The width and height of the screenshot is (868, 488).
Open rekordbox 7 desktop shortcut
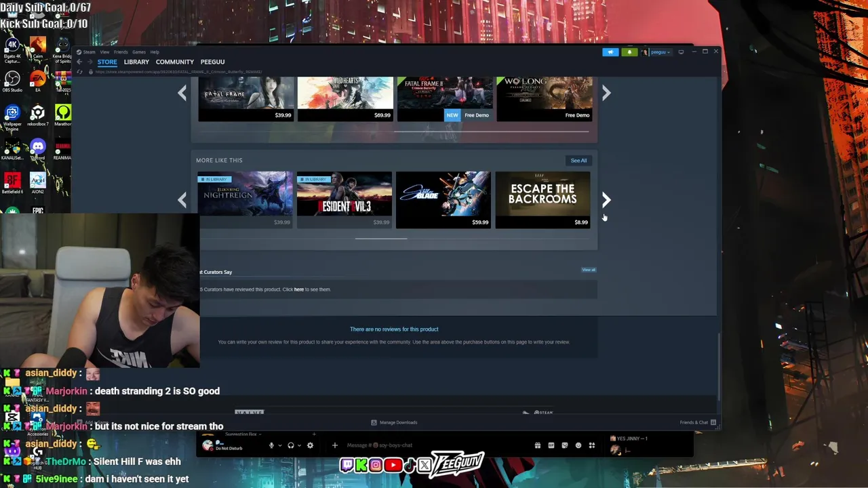(38, 115)
